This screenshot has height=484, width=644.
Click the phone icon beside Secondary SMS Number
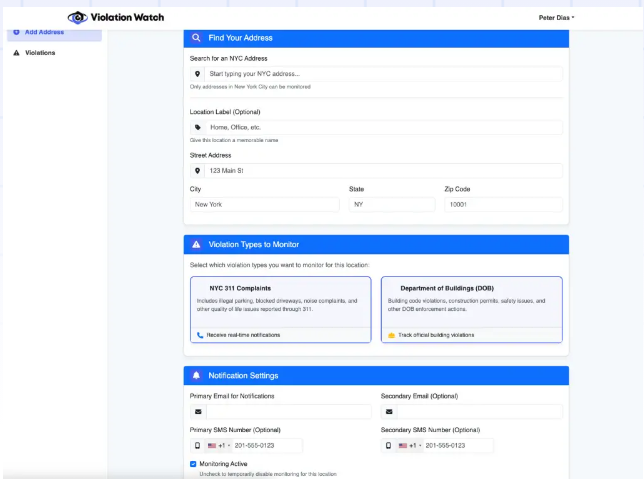[389, 445]
